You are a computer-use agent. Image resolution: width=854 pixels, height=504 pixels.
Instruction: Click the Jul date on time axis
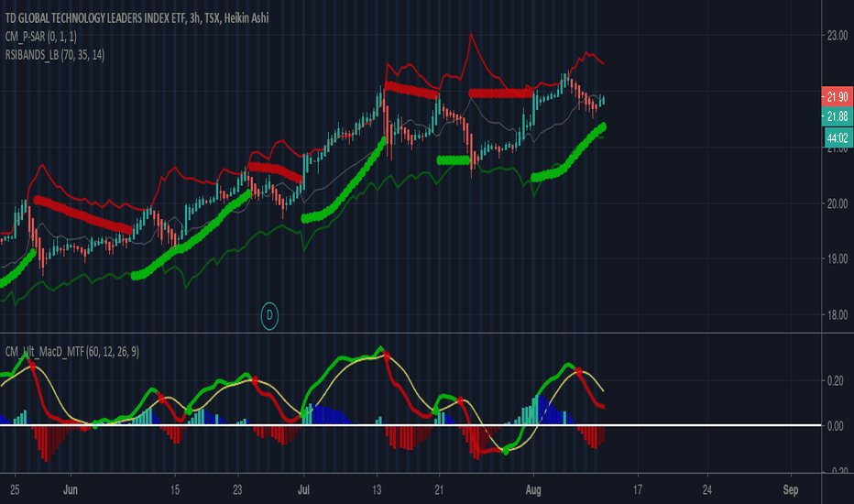pyautogui.click(x=303, y=489)
